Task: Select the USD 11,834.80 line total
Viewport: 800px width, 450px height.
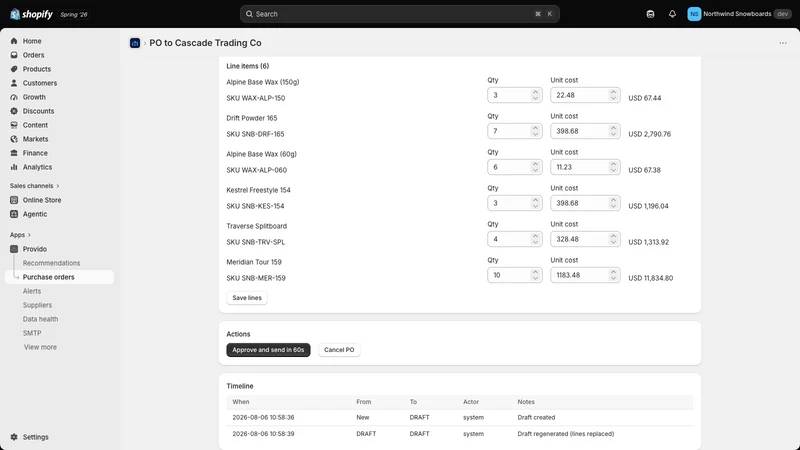Action: pos(651,278)
